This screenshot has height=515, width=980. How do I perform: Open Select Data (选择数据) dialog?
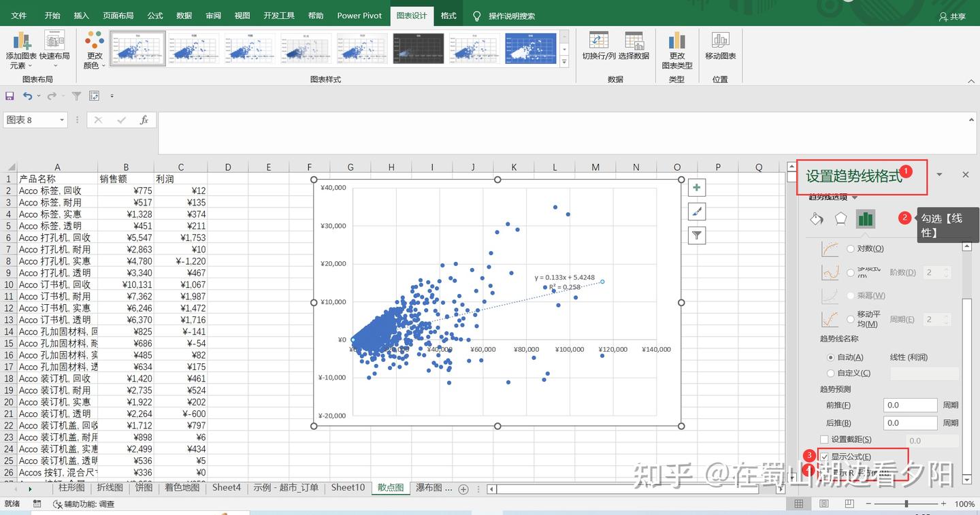[x=634, y=46]
